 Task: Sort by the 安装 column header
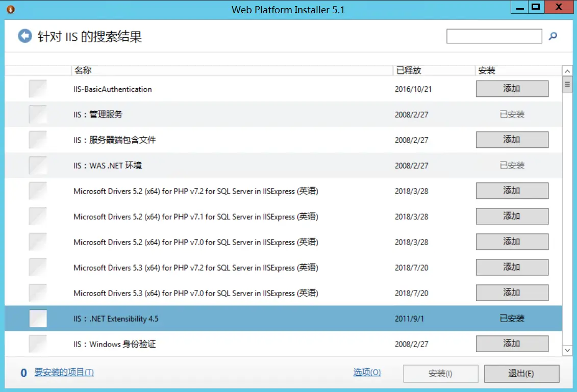(518, 70)
